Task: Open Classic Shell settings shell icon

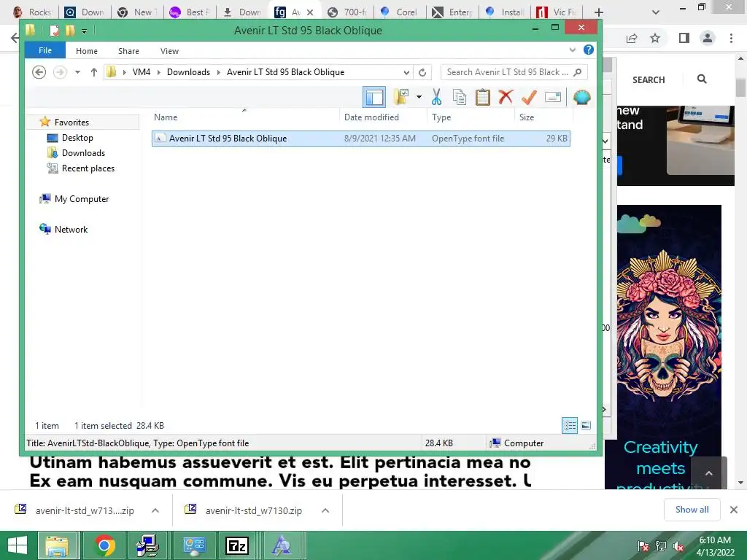Action: click(581, 97)
